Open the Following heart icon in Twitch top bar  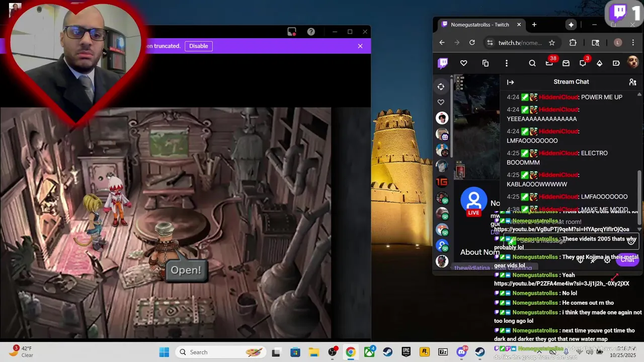(464, 63)
